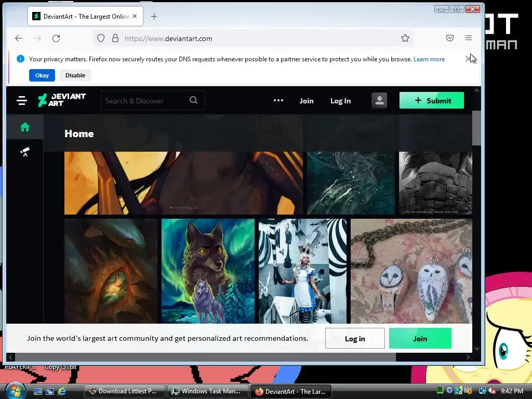Click the scroll-down arrow of the page
Screen dimensions: 532x399
click(476, 349)
